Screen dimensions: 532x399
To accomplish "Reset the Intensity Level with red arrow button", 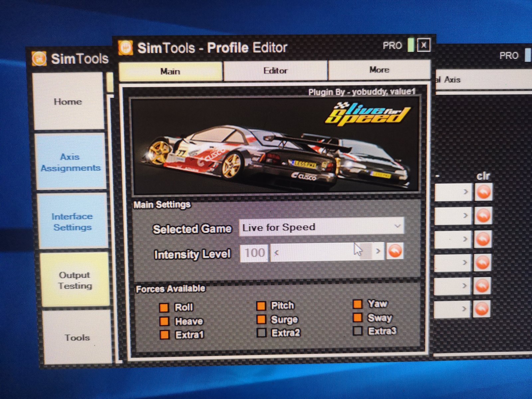I will (x=395, y=251).
